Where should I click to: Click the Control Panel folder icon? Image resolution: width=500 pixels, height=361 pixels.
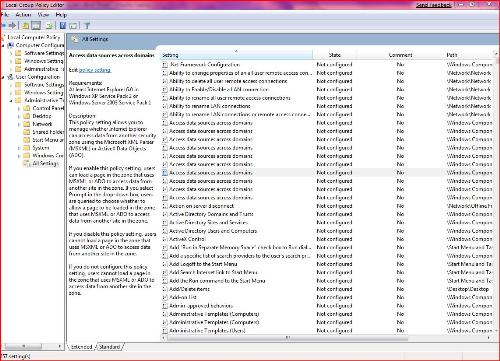(27, 108)
